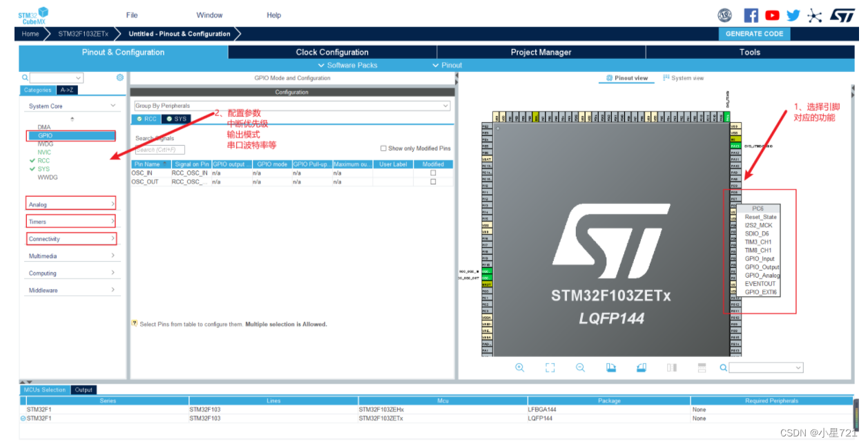This screenshot has width=868, height=444.
Task: Click the ST logo top right
Action: pyautogui.click(x=842, y=15)
